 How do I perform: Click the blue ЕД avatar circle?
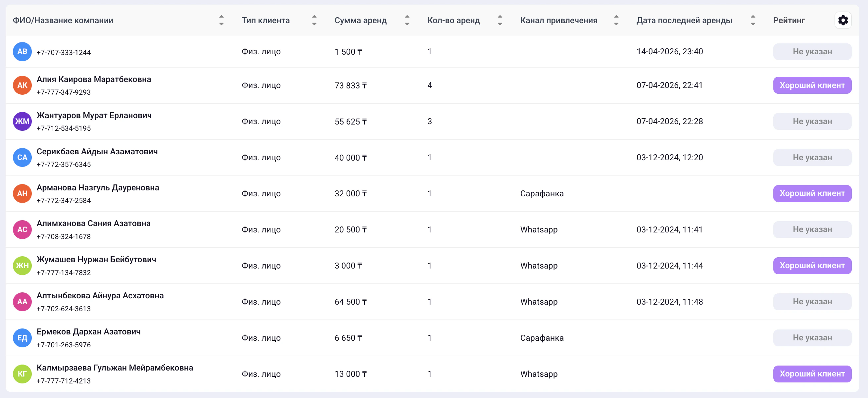22,338
